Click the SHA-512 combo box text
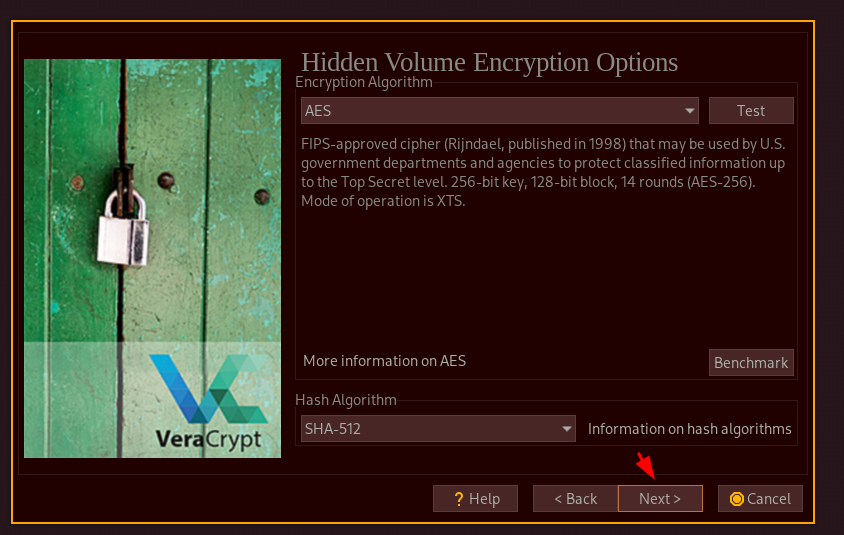844x535 pixels. [x=333, y=429]
